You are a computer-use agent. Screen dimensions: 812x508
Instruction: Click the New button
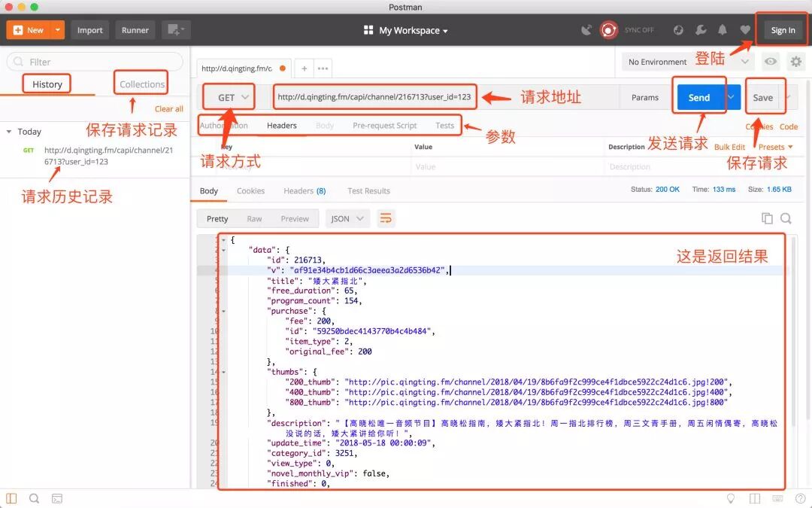[29, 30]
